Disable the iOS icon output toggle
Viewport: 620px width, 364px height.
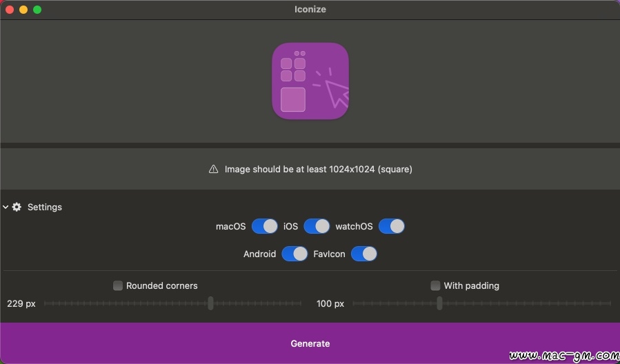[317, 226]
